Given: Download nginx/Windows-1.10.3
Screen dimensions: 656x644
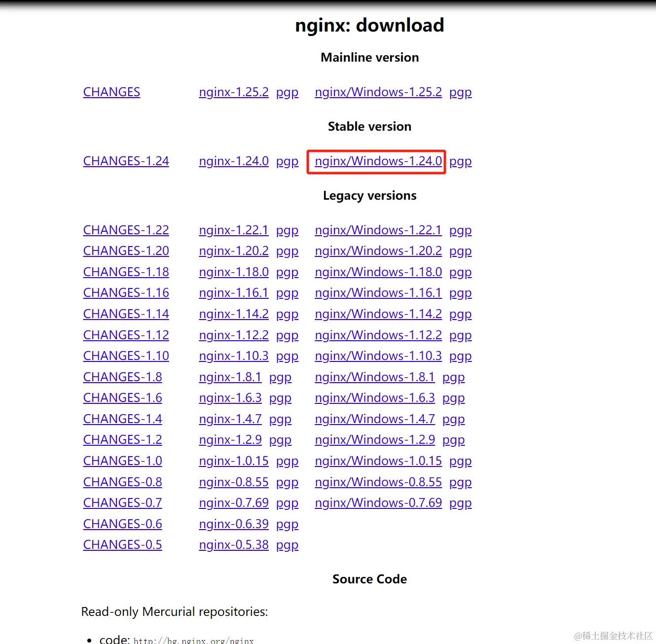Looking at the screenshot, I should click(x=378, y=356).
